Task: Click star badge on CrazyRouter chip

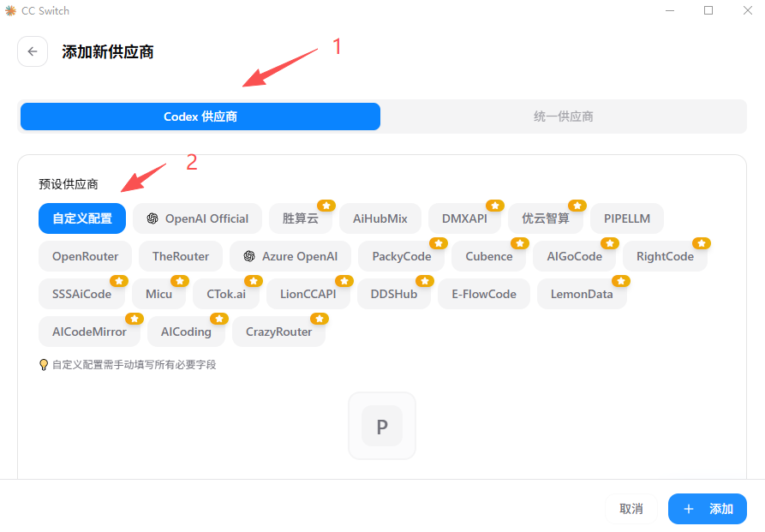Action: (320, 319)
